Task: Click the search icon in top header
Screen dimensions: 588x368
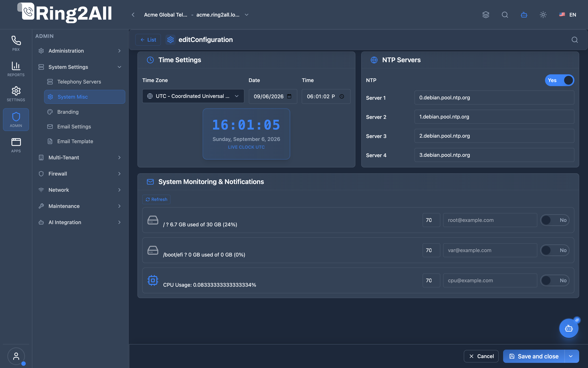Action: coord(505,15)
